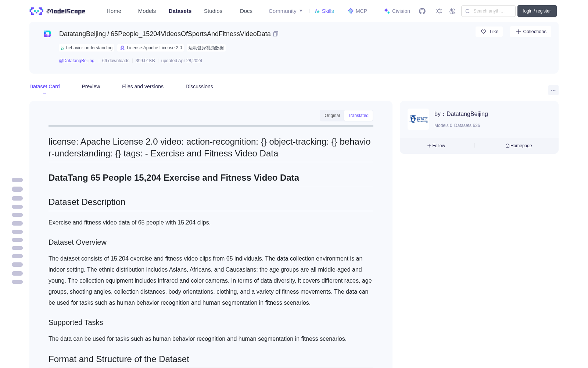Click the 399.01KB file size text
The width and height of the screenshot is (588, 368).
[x=145, y=61]
